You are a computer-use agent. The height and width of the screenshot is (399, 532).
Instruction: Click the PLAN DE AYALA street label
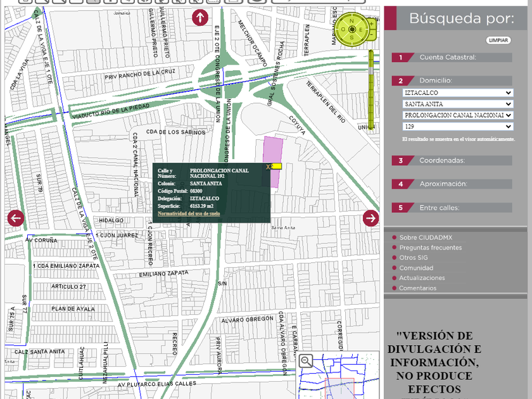point(73,309)
